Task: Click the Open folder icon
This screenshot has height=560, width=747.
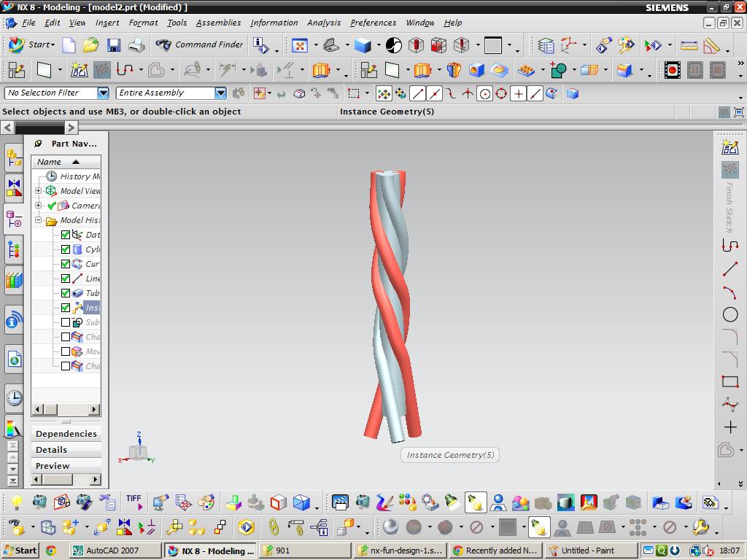Action: point(90,45)
